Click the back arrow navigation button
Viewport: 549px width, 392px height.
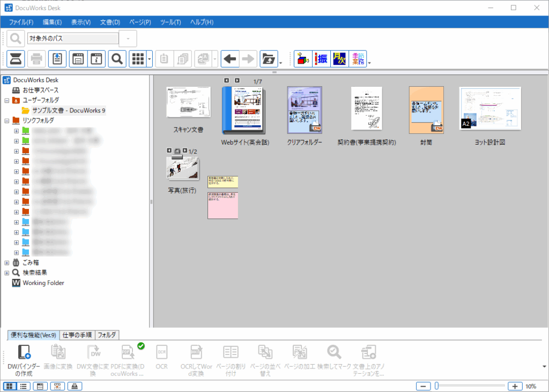tap(230, 59)
